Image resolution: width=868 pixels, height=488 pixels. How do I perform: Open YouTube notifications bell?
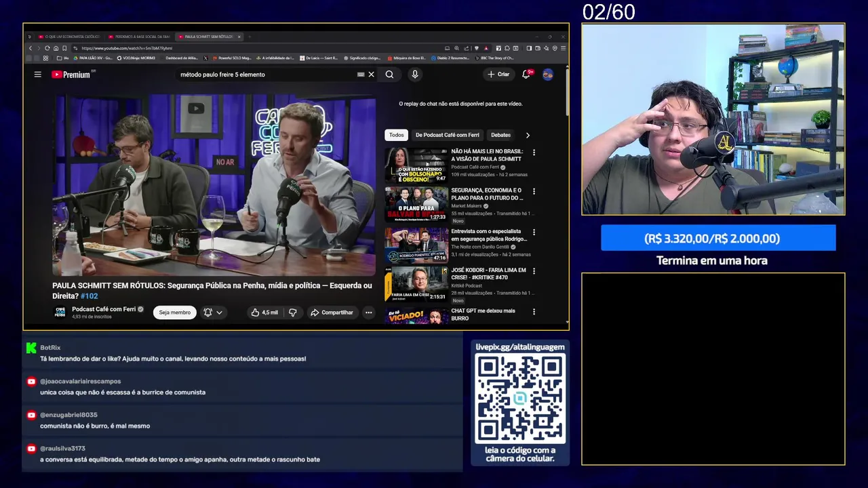pos(526,75)
